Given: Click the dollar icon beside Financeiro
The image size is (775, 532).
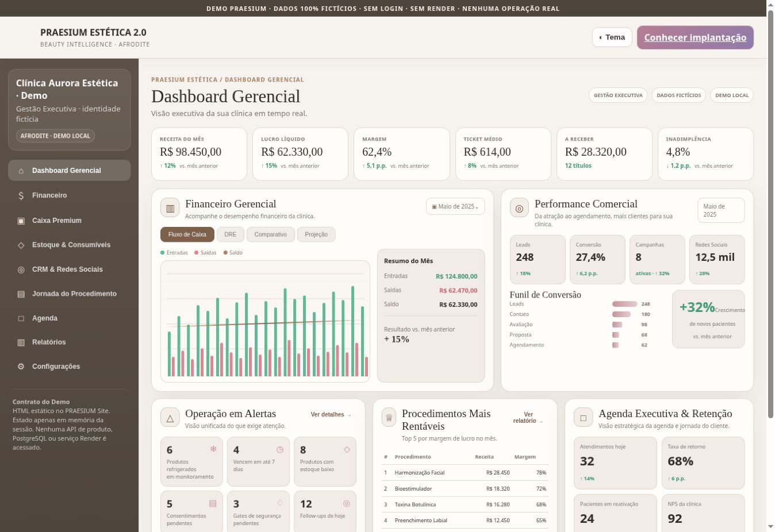Looking at the screenshot, I should [21, 195].
